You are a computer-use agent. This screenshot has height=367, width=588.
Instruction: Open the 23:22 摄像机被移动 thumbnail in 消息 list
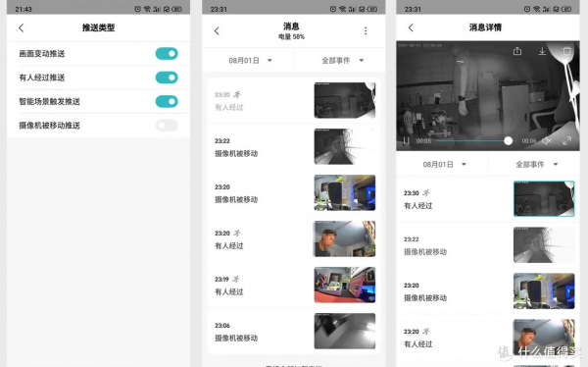click(345, 146)
